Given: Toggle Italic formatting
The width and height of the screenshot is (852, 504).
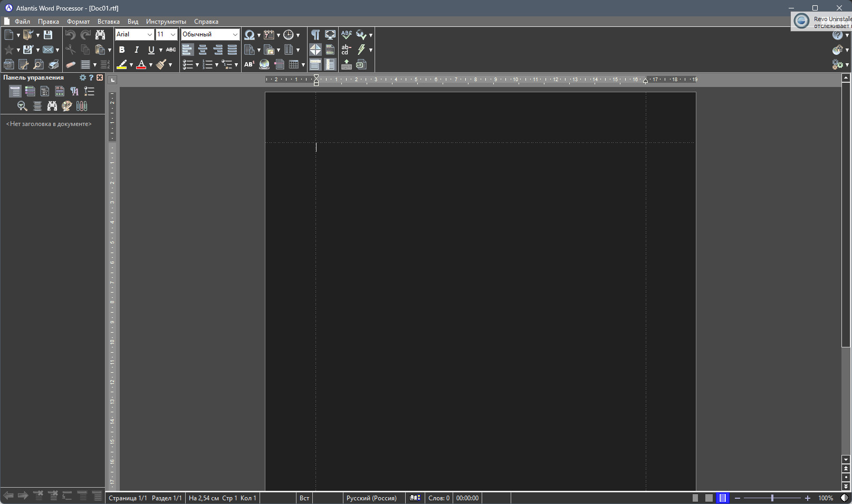Looking at the screenshot, I should [137, 50].
